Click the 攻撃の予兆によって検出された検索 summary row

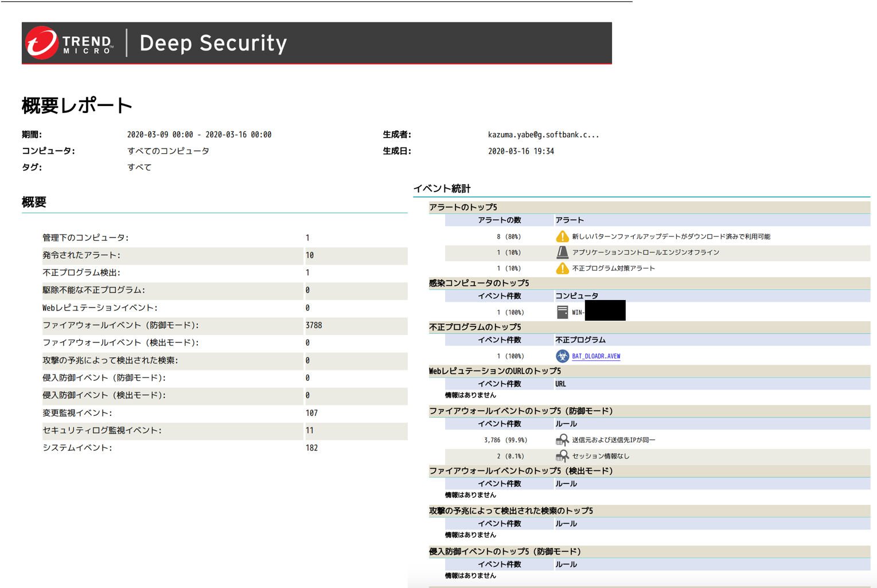tap(225, 360)
